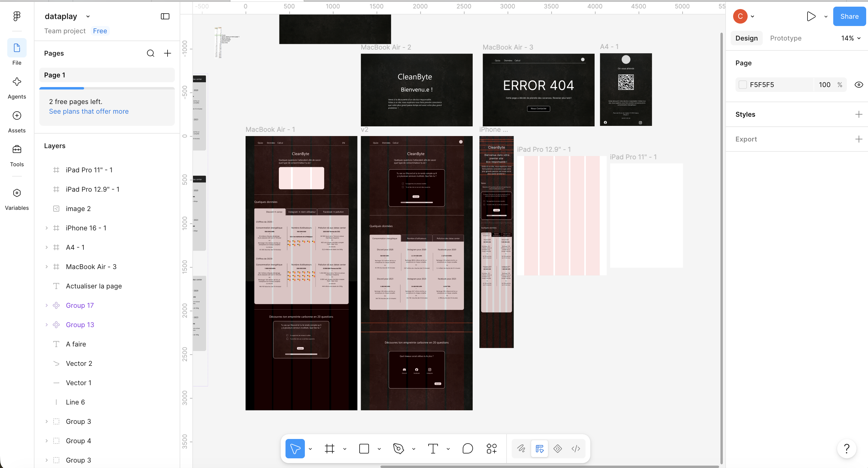Expand the Group 17 layer
This screenshot has width=868, height=468.
[x=47, y=305]
